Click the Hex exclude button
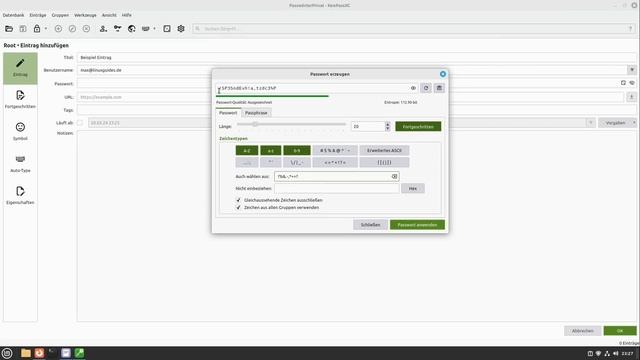Image resolution: width=640 pixels, height=360 pixels. pyautogui.click(x=413, y=189)
